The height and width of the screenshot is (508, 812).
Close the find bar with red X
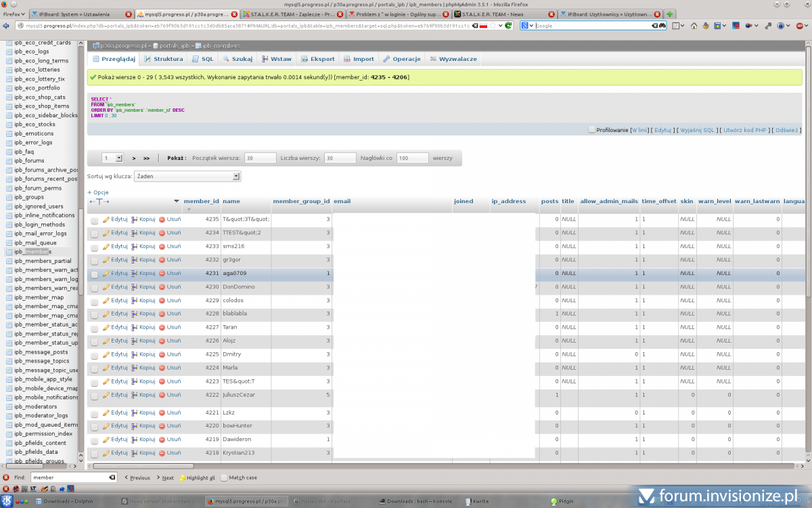[6, 478]
